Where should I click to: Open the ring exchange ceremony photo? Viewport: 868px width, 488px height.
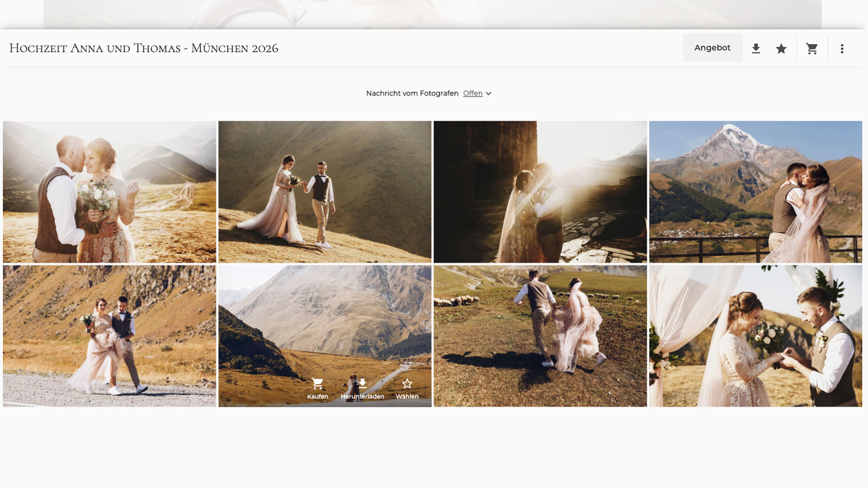pyautogui.click(x=755, y=335)
